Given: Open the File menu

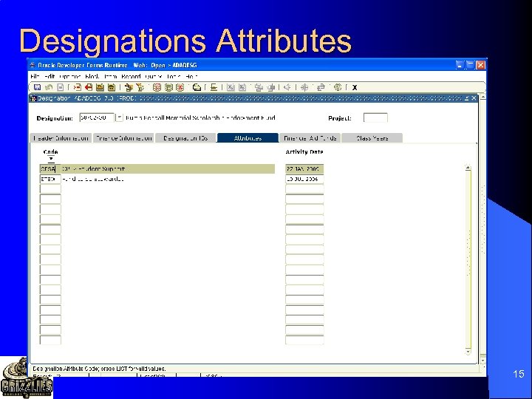Looking at the screenshot, I should point(35,76).
